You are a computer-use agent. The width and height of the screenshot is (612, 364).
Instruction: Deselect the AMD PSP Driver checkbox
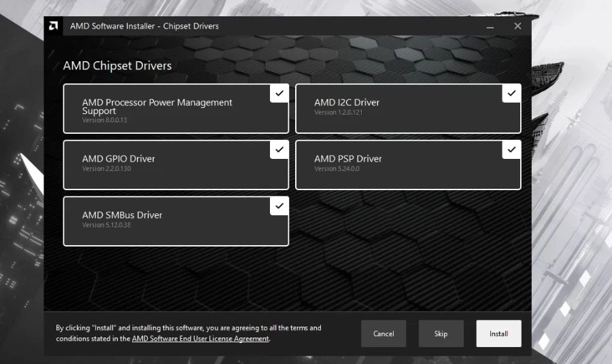pyautogui.click(x=511, y=149)
